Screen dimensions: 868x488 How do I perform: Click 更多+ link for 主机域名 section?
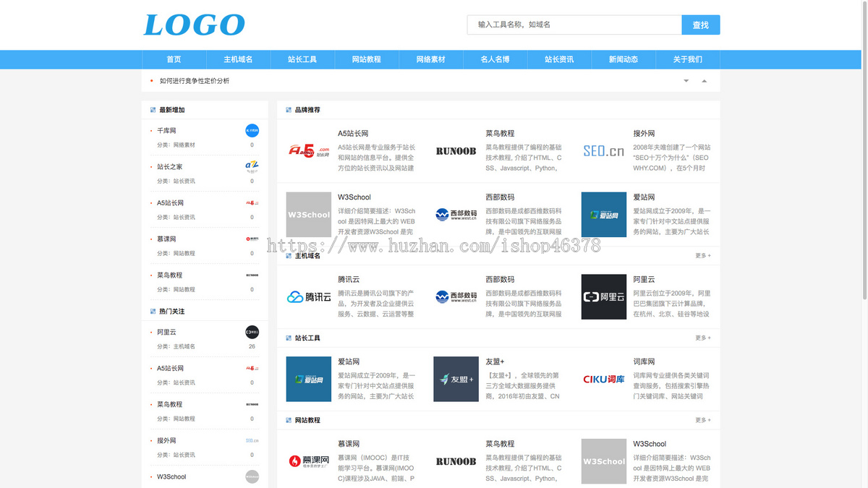[x=703, y=256]
